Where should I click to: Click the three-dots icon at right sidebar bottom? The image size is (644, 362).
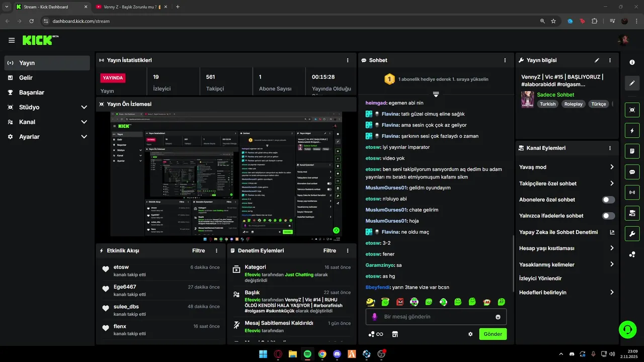[x=632, y=254]
